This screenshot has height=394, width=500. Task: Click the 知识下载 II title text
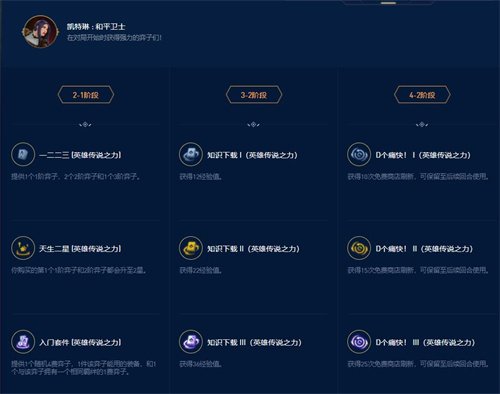[253, 249]
